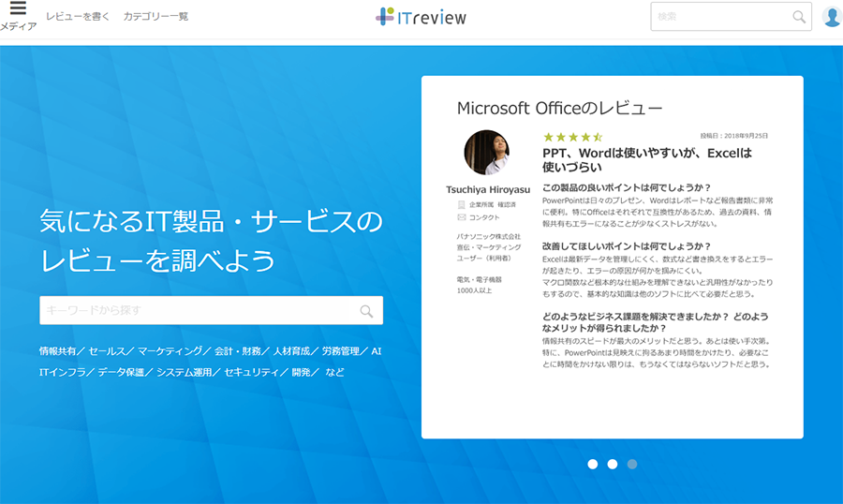Go to third carousel slide dot
Viewport: 843px width, 504px height.
(632, 465)
